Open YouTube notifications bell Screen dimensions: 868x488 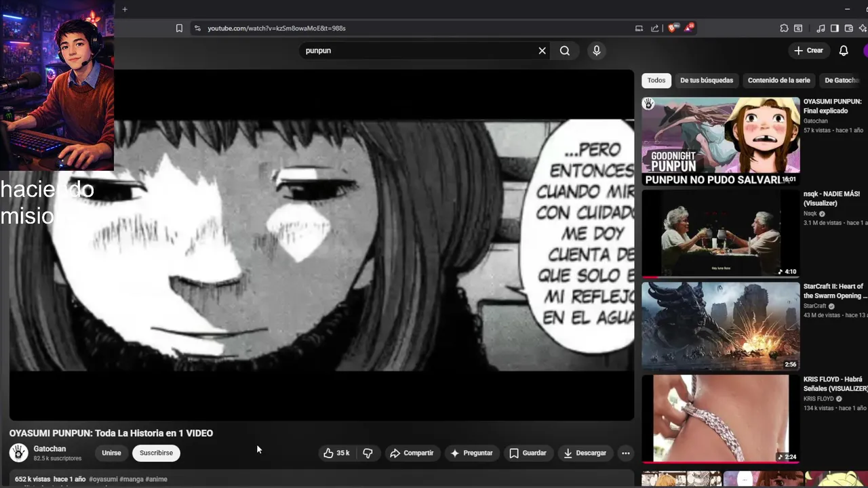pos(844,51)
